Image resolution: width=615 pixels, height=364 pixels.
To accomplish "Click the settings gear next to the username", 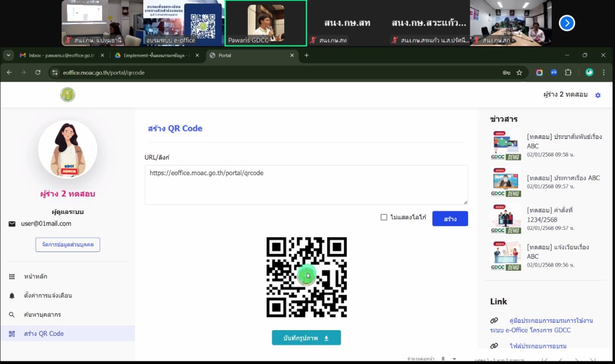I will 598,95.
